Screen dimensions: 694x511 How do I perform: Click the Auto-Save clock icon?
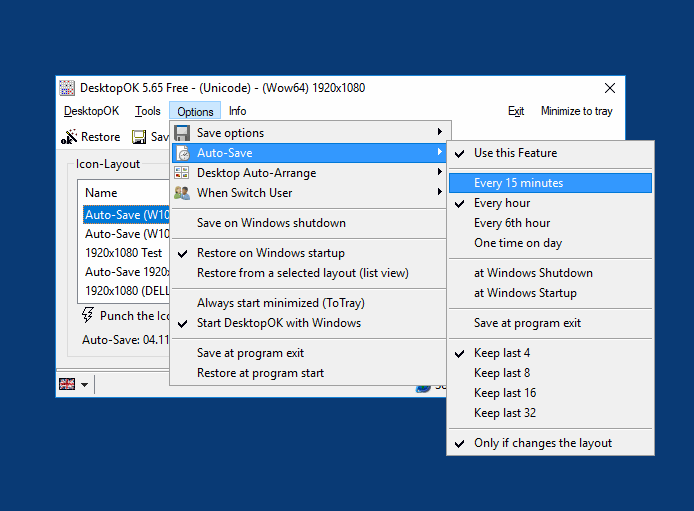click(182, 153)
